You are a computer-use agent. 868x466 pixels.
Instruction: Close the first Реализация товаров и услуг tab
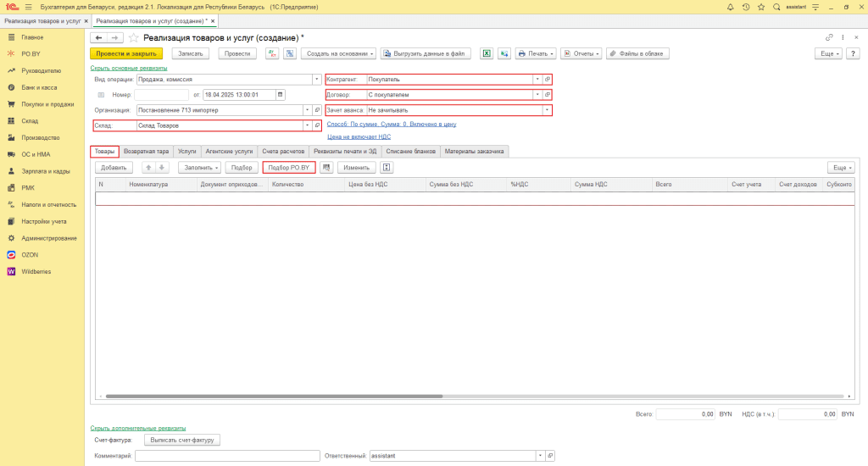click(86, 21)
